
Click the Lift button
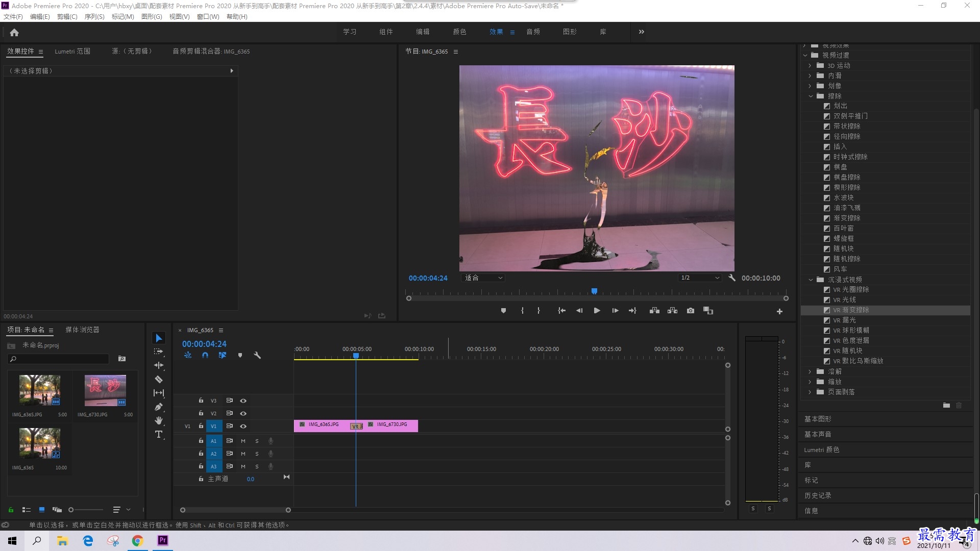point(654,311)
